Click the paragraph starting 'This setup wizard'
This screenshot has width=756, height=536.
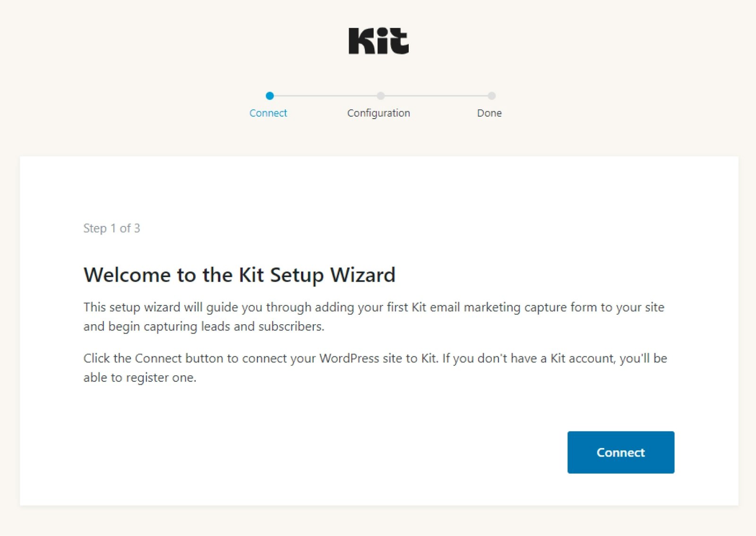(x=374, y=317)
